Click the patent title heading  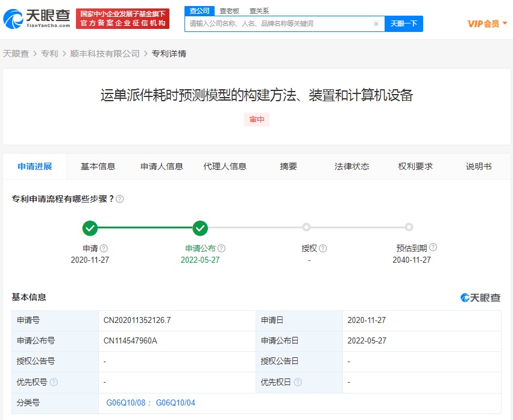(x=257, y=95)
